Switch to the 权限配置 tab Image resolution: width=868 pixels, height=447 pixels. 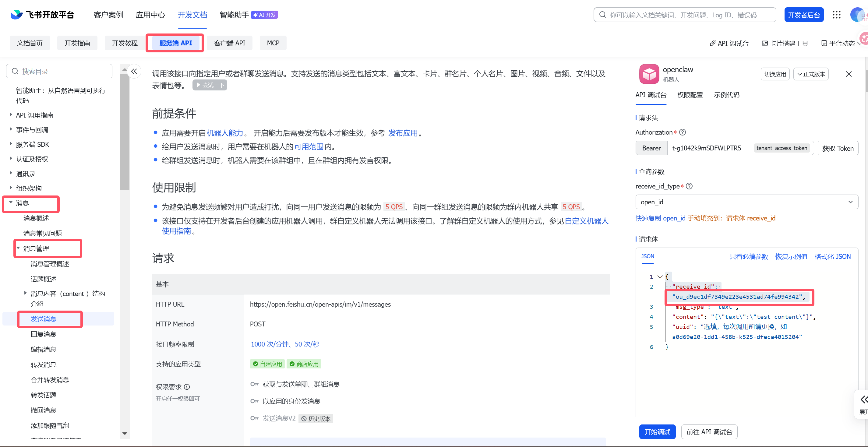click(690, 95)
